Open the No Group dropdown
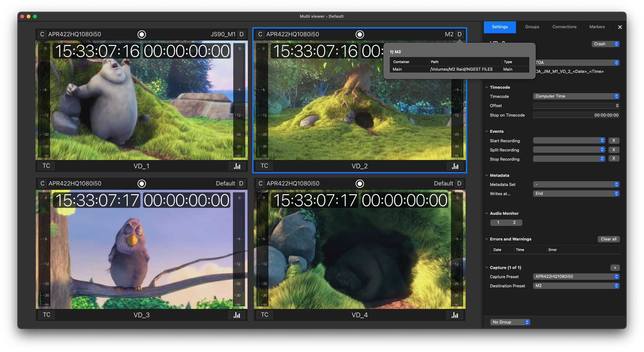The image size is (644, 352). click(x=510, y=322)
